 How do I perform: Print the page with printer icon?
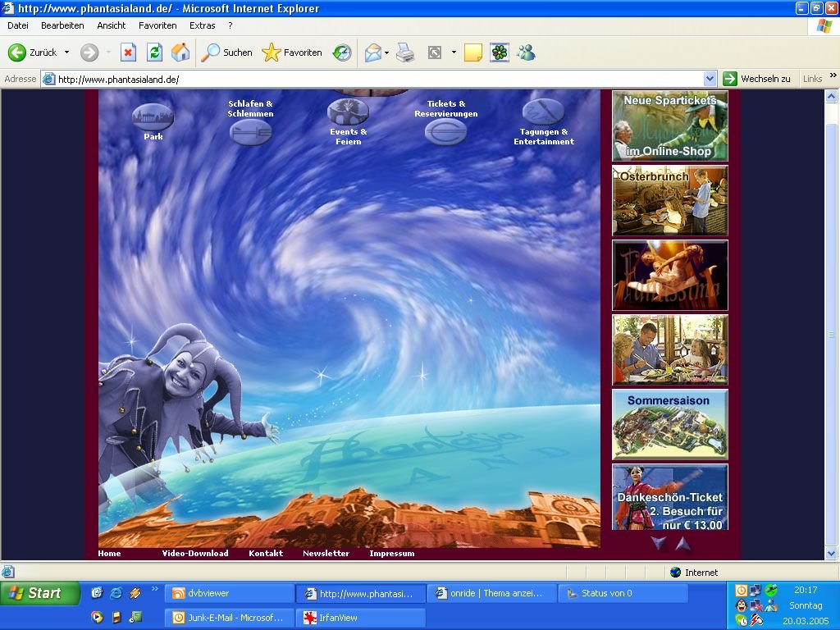[405, 52]
